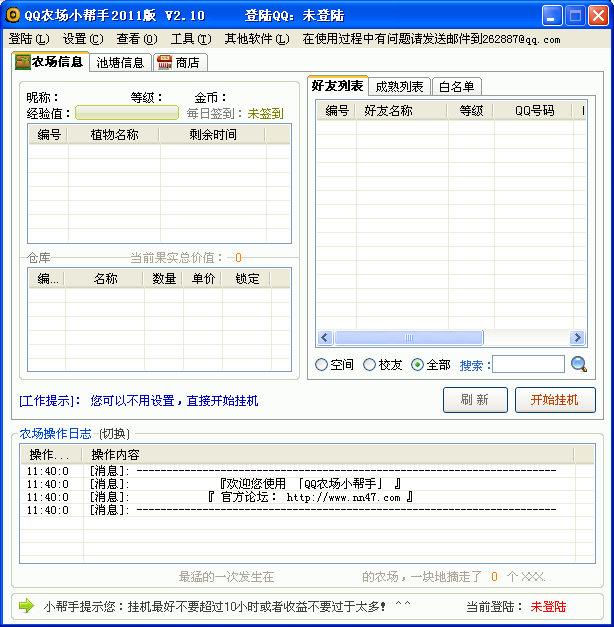Sort by 植物名称 column header
Image resolution: width=614 pixels, height=627 pixels.
pyautogui.click(x=114, y=135)
